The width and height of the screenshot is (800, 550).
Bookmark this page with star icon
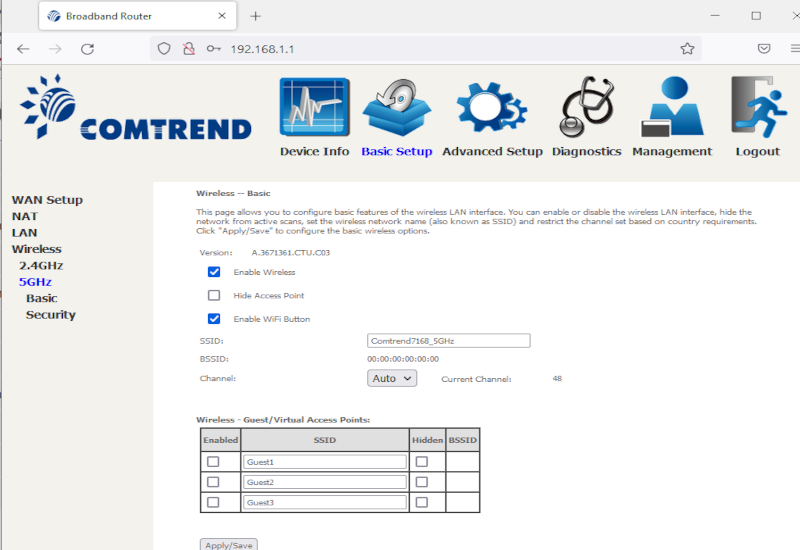[x=687, y=48]
